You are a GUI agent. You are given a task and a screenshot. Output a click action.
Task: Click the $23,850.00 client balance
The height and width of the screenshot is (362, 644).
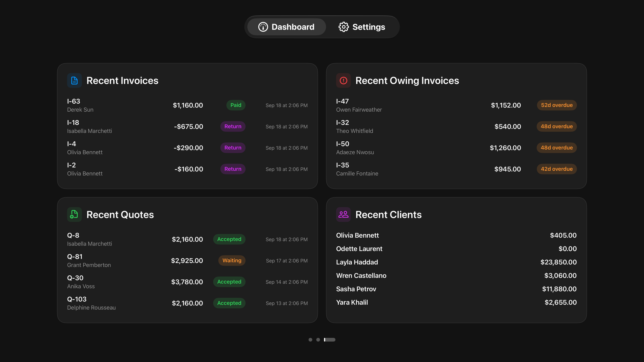tap(558, 262)
